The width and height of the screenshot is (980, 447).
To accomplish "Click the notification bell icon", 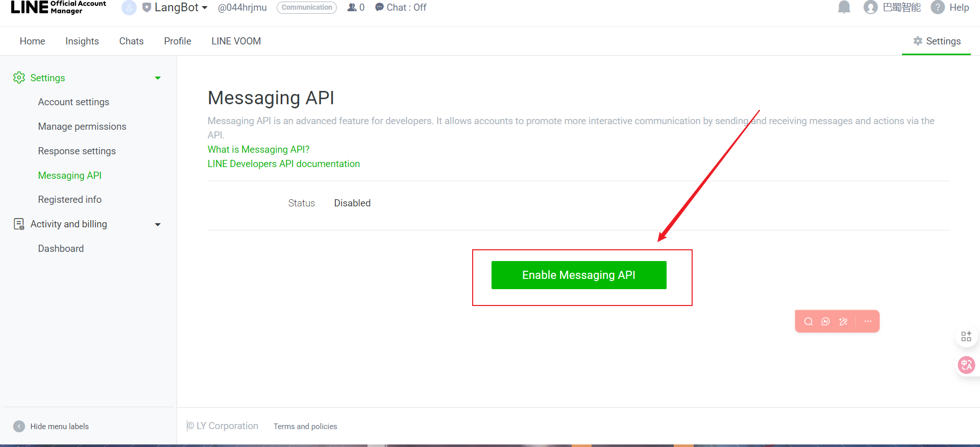I will 844,8.
